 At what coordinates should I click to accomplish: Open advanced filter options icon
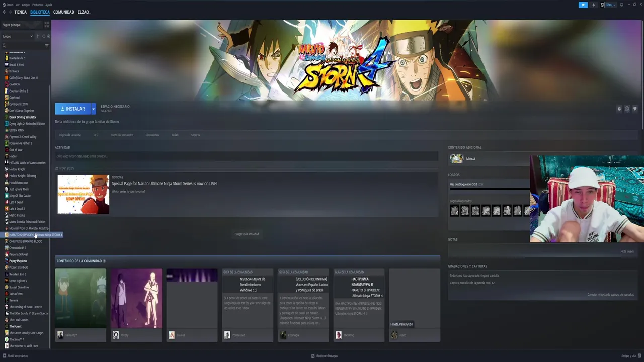47,46
